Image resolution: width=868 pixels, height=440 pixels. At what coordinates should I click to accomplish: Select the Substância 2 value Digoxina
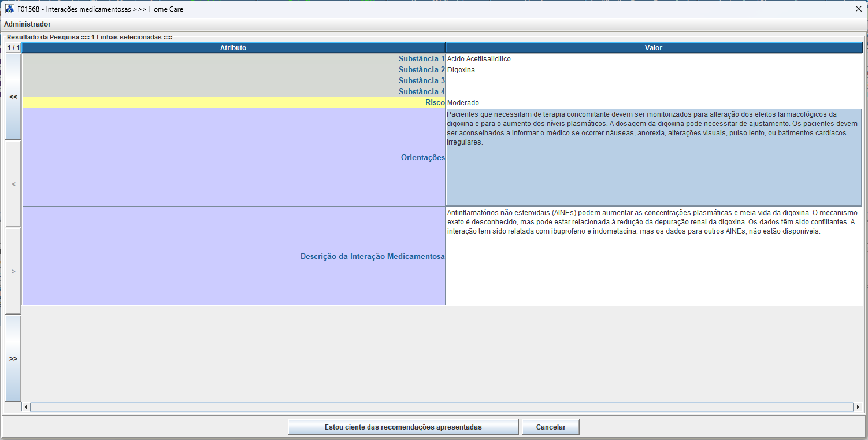tap(653, 70)
